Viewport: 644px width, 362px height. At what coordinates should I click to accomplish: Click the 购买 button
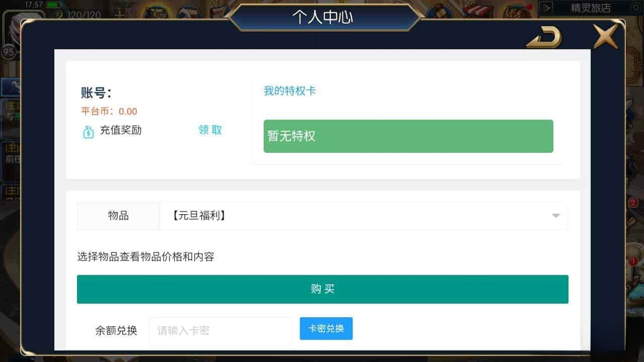[x=323, y=289]
